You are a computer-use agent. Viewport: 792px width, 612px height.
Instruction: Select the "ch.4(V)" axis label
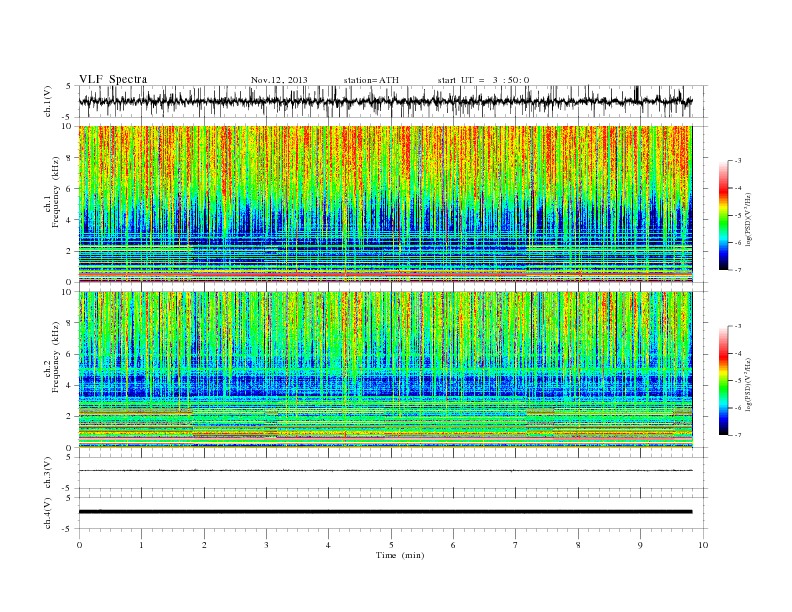click(47, 513)
